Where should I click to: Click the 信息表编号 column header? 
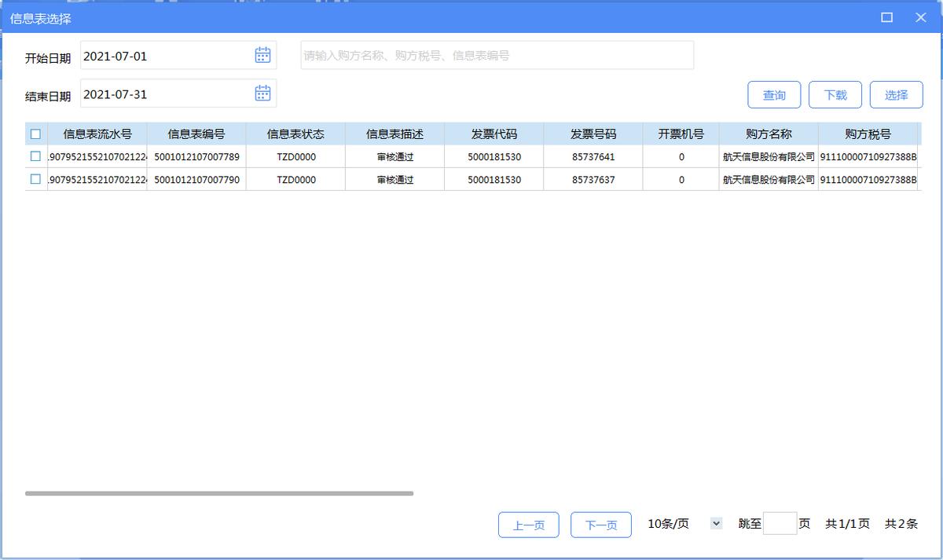[196, 134]
